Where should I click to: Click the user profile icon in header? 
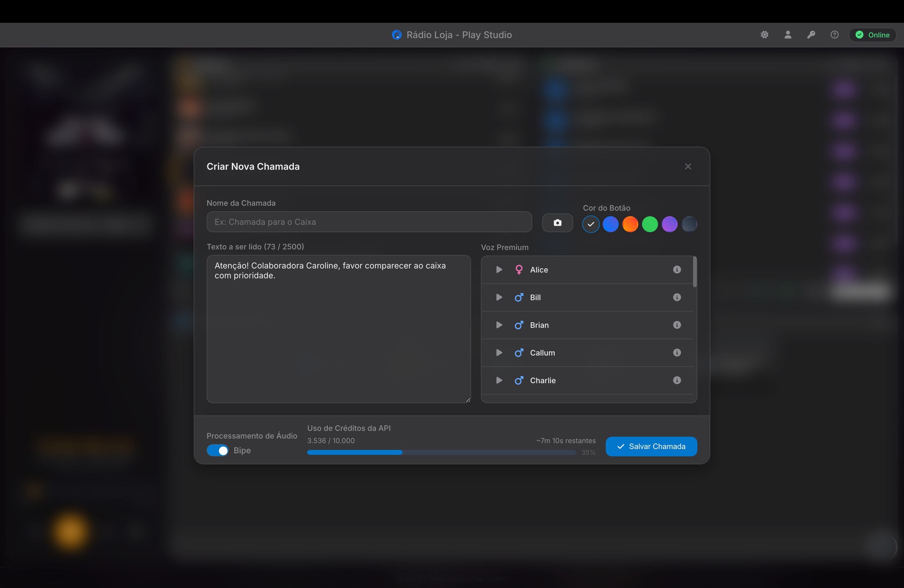point(788,35)
